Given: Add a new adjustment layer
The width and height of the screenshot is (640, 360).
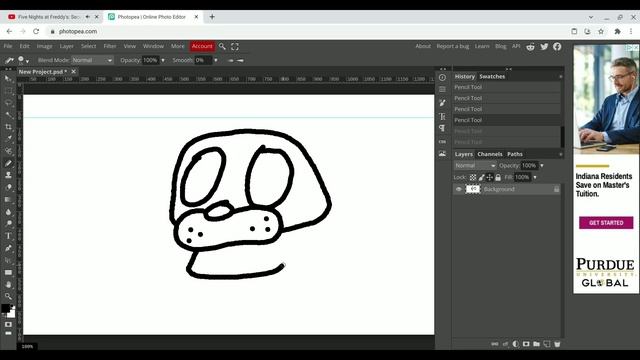Looking at the screenshot, I should tap(516, 344).
